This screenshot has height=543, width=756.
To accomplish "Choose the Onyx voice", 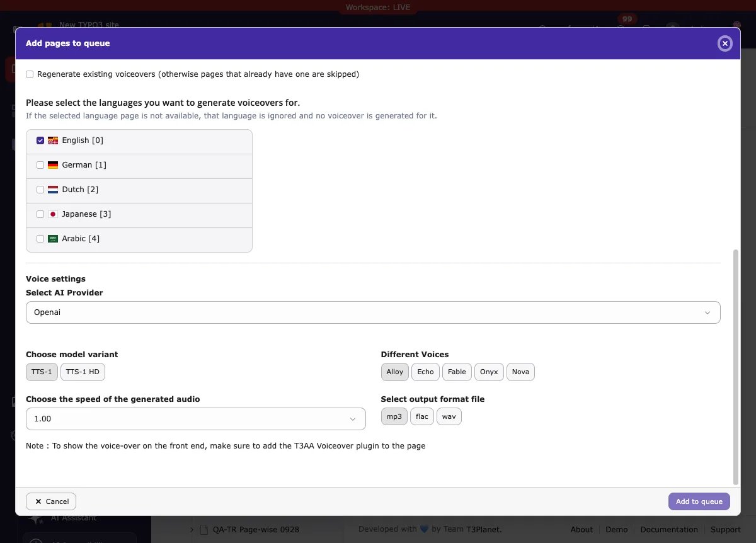I will (x=489, y=372).
